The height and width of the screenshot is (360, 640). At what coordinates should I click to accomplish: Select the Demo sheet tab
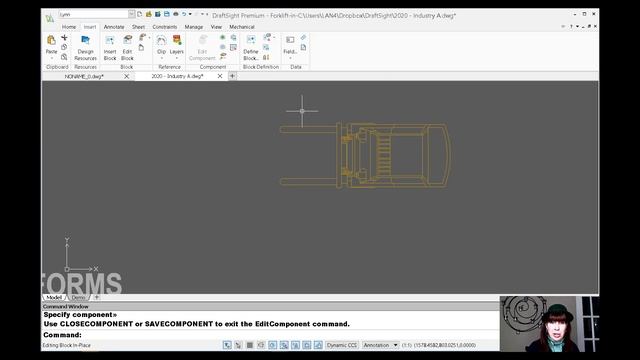[78, 298]
